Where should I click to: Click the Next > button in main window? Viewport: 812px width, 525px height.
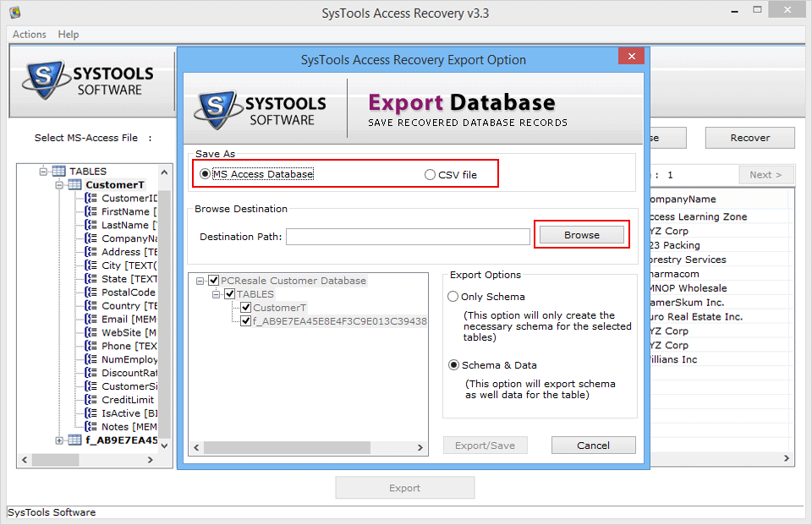click(x=765, y=175)
